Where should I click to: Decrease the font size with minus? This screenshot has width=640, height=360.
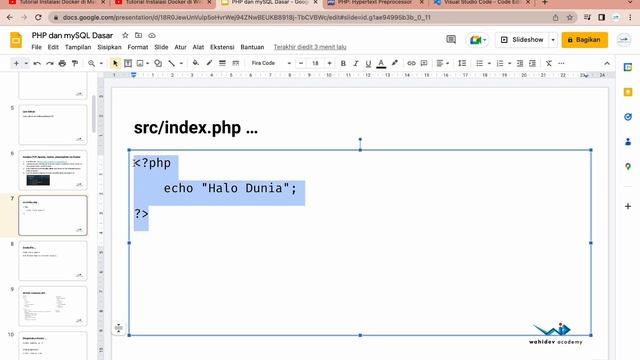pos(301,63)
